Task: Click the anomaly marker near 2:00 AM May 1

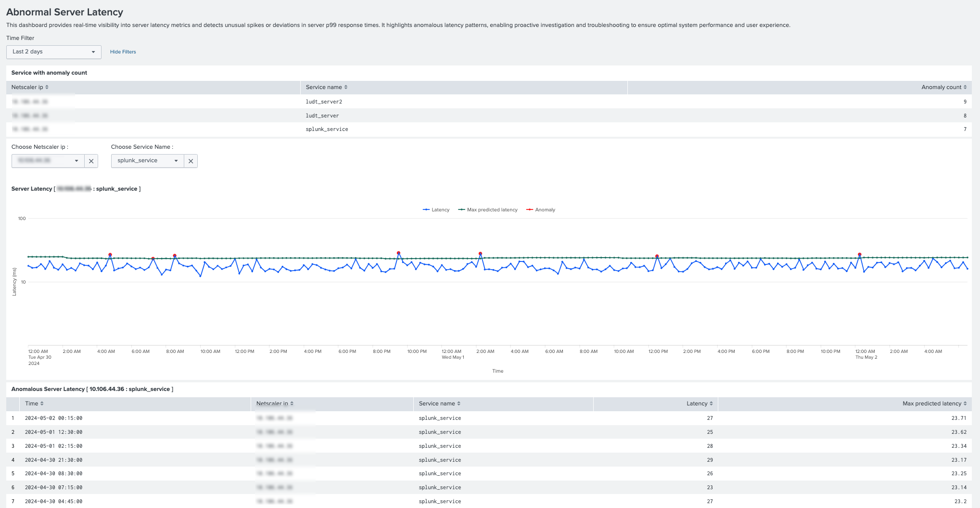Action: 480,253
